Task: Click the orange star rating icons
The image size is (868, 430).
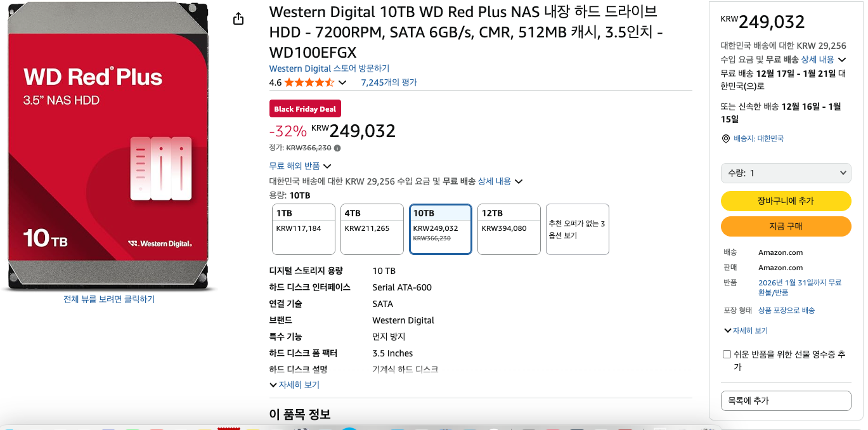Action: point(309,82)
